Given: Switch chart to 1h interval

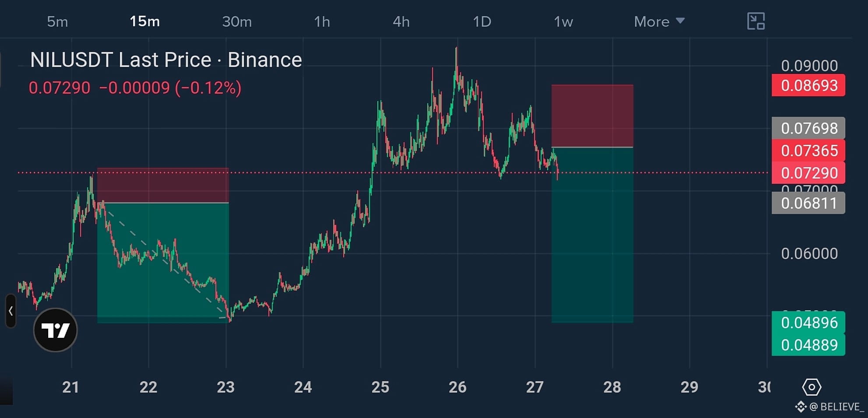Looking at the screenshot, I should tap(322, 21).
